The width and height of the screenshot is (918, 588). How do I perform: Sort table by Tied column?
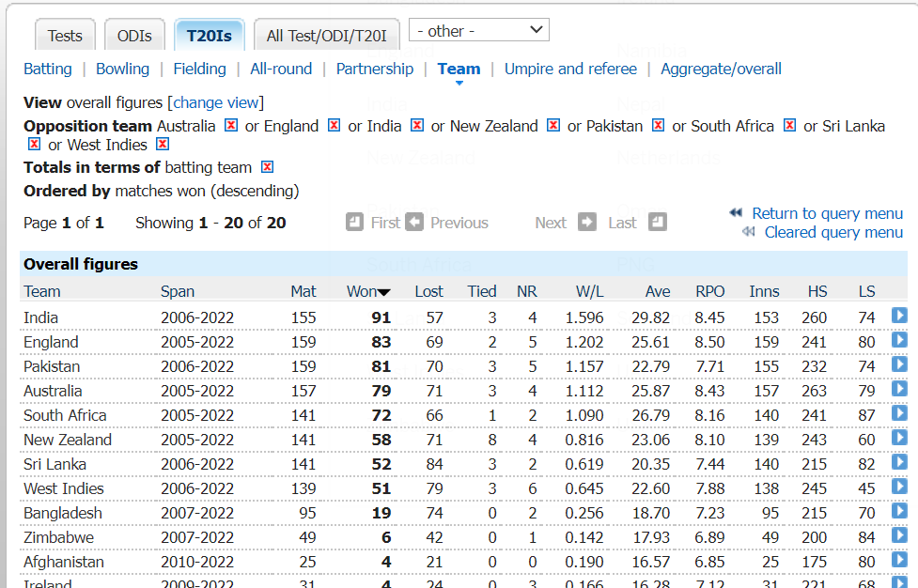click(x=482, y=291)
